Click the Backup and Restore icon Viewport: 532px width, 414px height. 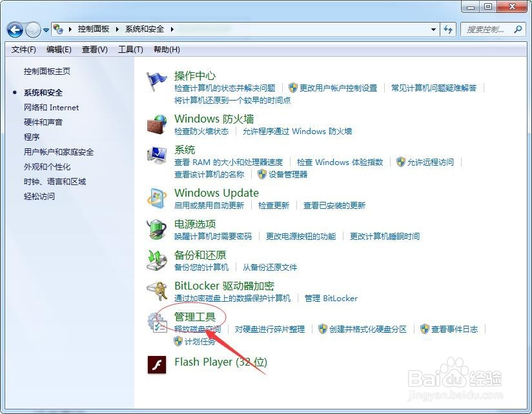click(x=156, y=260)
